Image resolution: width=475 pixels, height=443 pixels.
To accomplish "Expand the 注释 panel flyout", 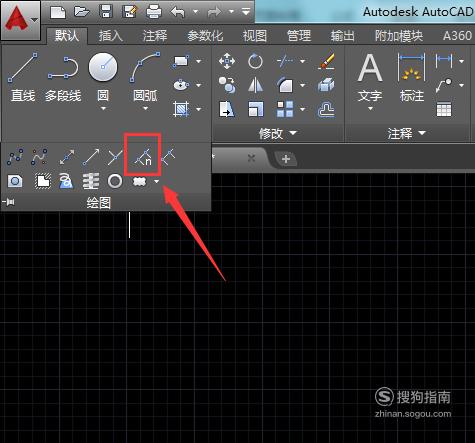I will tap(406, 133).
